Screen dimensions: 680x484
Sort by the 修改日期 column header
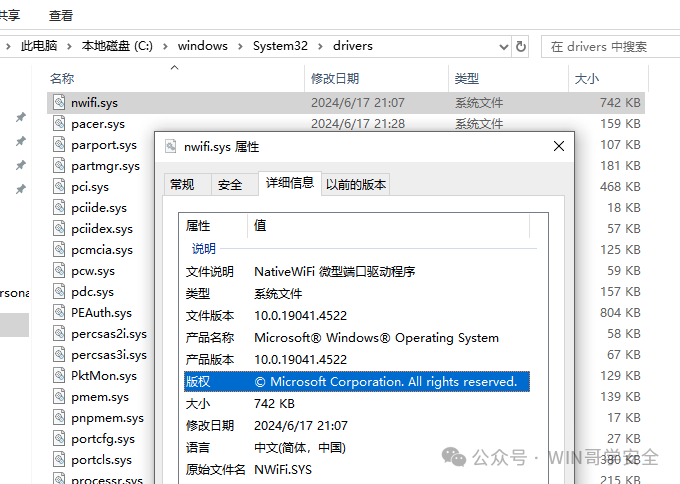point(376,78)
